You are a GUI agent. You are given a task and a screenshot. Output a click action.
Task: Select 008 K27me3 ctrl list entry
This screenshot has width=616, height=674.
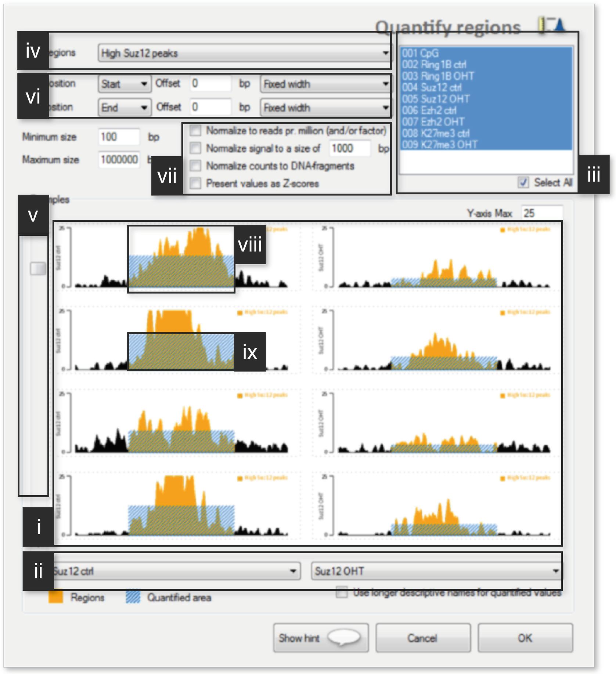tap(436, 133)
